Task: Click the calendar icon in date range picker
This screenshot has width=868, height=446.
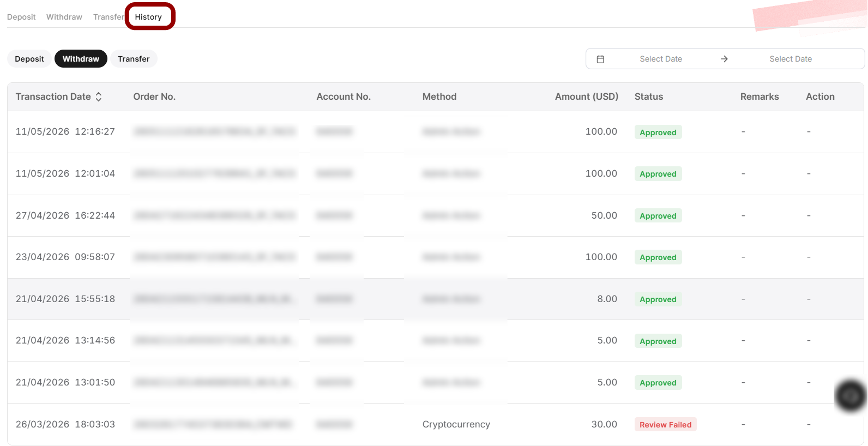Action: [x=600, y=59]
